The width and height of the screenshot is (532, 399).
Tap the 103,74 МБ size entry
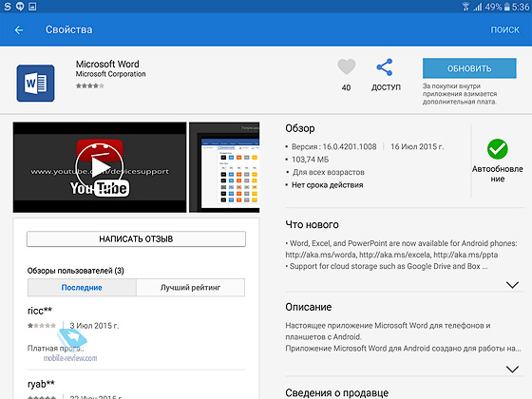point(310,160)
